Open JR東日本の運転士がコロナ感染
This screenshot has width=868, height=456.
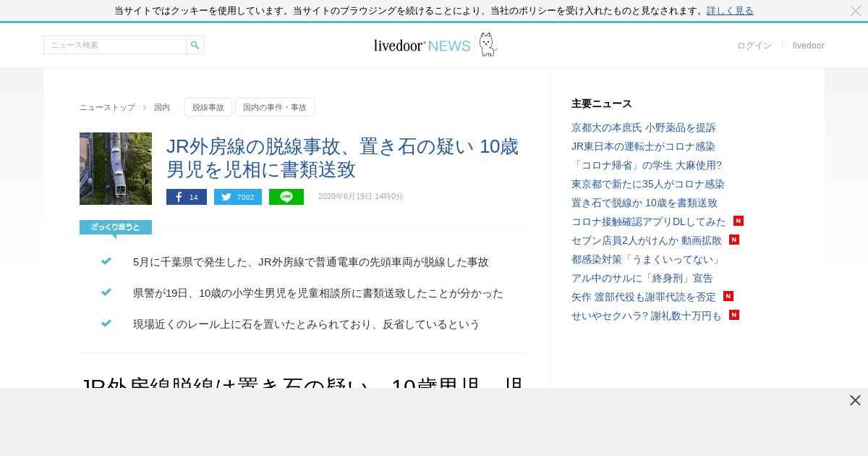[x=643, y=146]
